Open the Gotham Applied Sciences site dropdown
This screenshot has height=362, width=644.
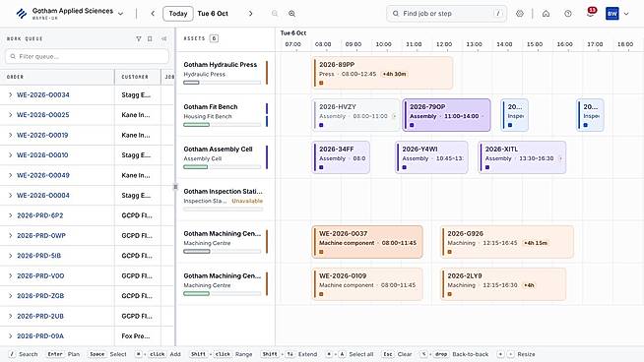point(121,14)
